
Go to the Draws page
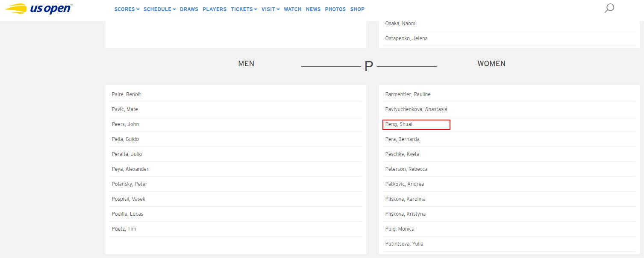point(189,9)
